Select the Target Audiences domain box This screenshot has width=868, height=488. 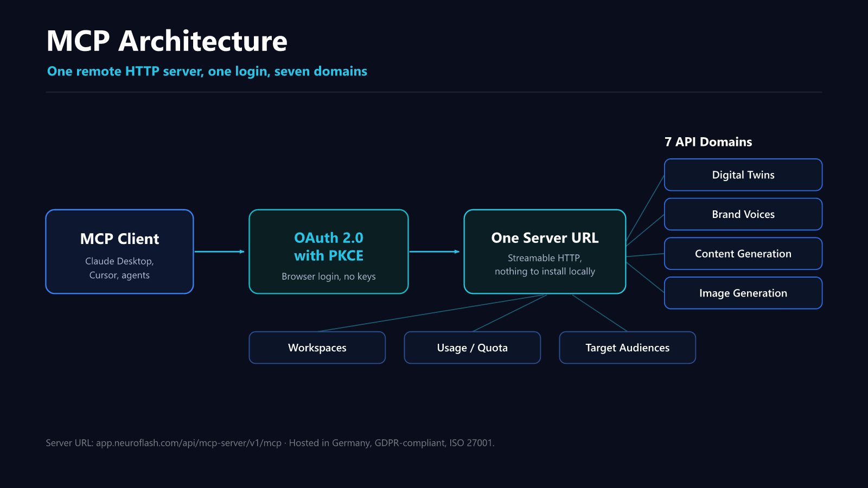click(x=628, y=348)
